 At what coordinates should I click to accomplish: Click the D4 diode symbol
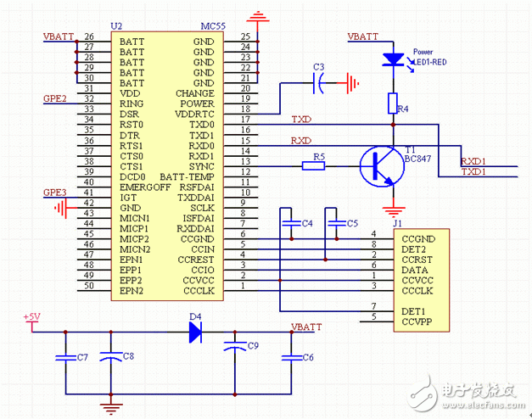195,331
